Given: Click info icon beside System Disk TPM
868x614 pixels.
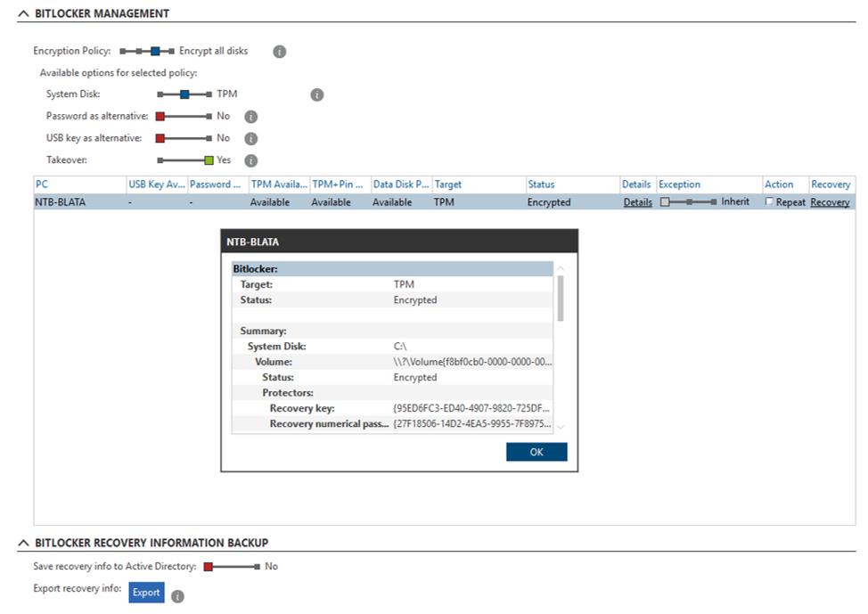Looking at the screenshot, I should [x=316, y=94].
